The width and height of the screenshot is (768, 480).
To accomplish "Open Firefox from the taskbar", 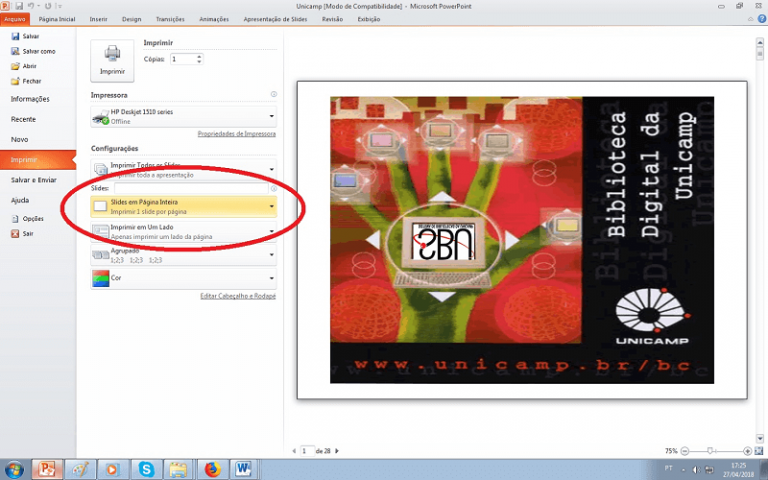I will coord(211,469).
